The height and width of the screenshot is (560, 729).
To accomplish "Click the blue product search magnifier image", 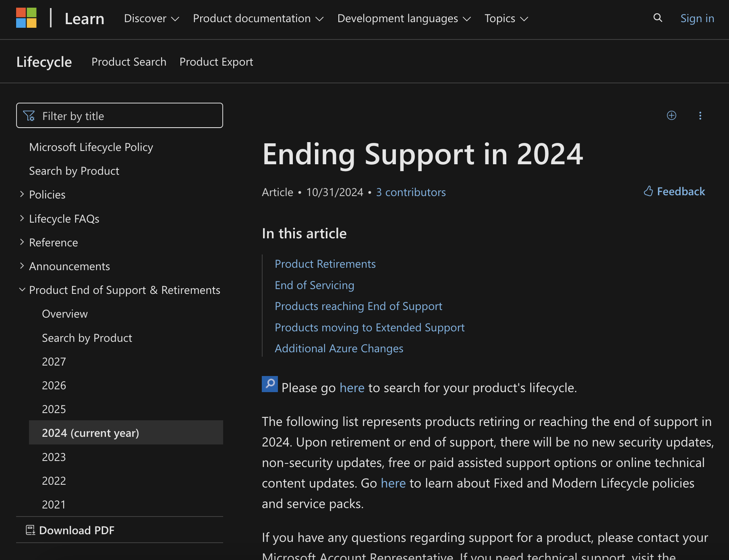I will coord(270,384).
